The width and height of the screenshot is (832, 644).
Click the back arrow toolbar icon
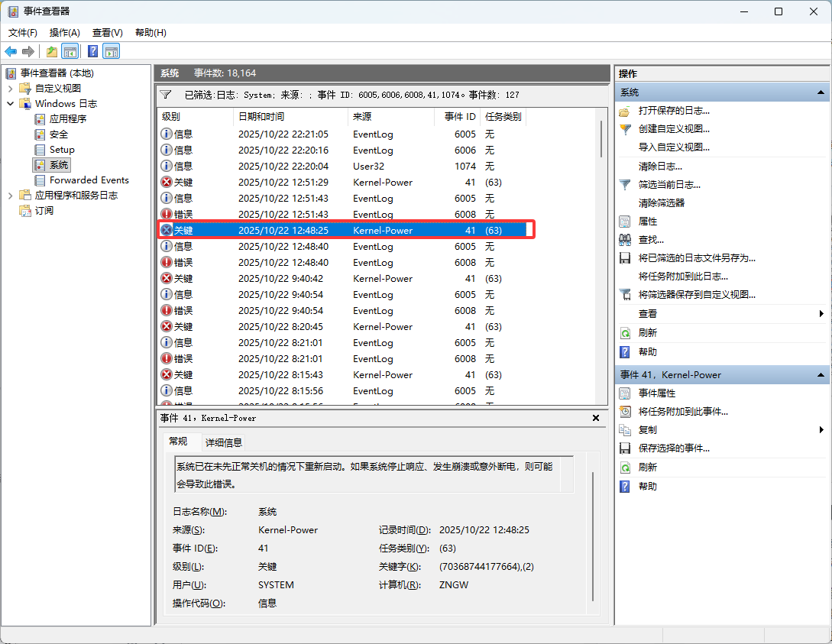[x=11, y=51]
